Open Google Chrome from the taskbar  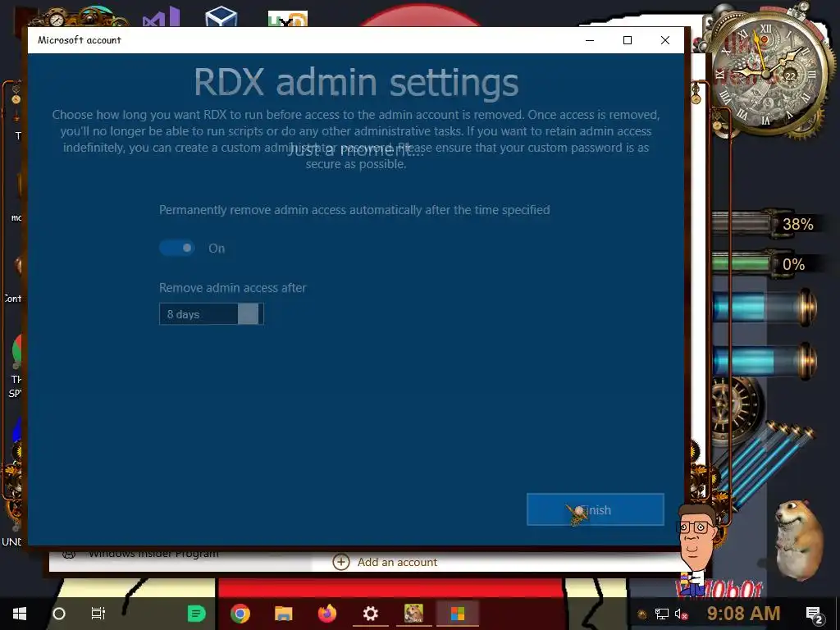tap(240, 614)
